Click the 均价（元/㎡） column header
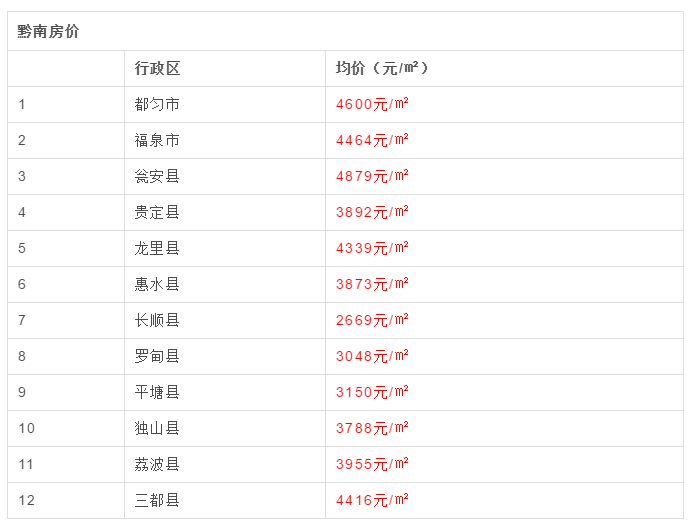 point(381,68)
